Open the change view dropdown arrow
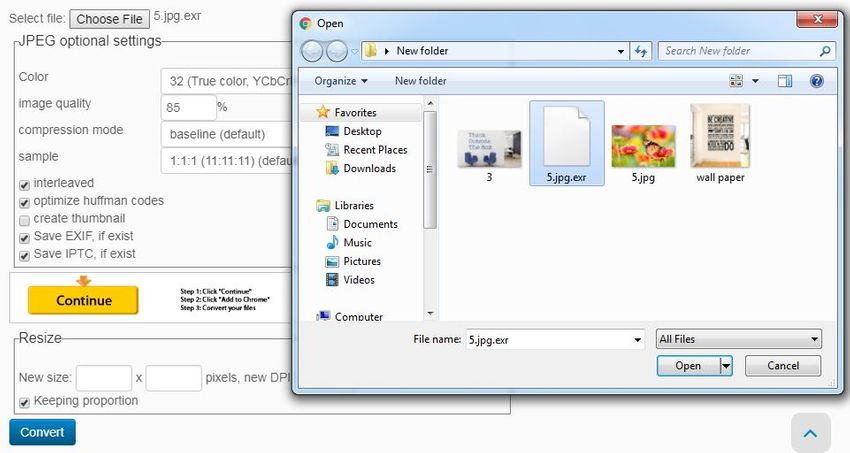The image size is (850, 453). (755, 81)
